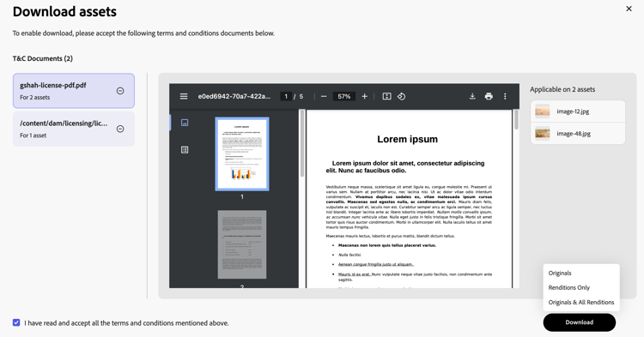Click 'Maecenas non lorem quis tellus' bullet
The width and height of the screenshot is (644, 337).
387,245
